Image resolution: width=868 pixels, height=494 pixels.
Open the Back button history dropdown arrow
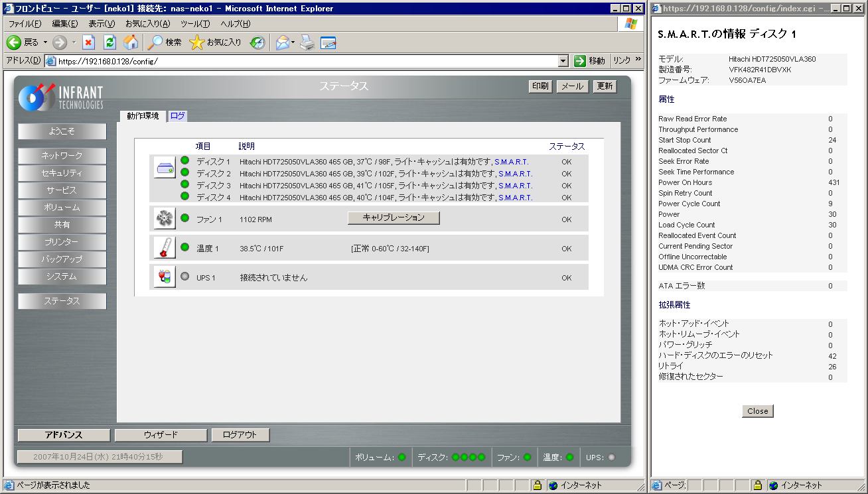click(x=45, y=42)
